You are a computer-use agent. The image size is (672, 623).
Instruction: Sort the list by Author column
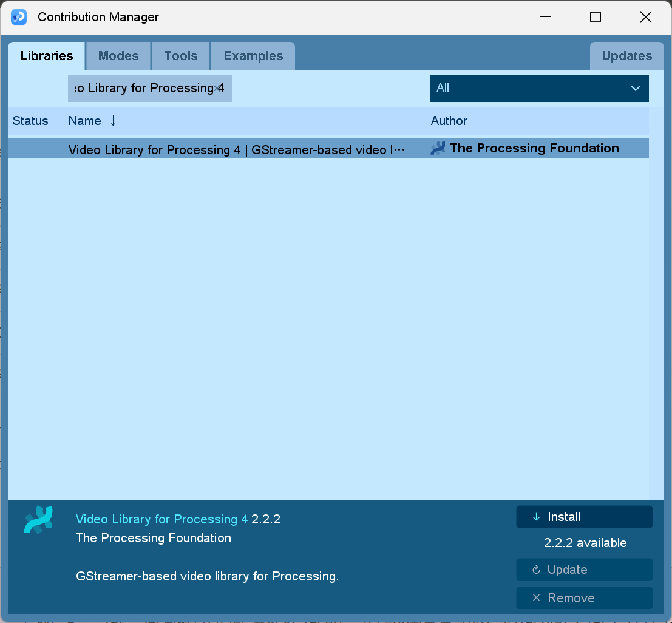pos(449,121)
